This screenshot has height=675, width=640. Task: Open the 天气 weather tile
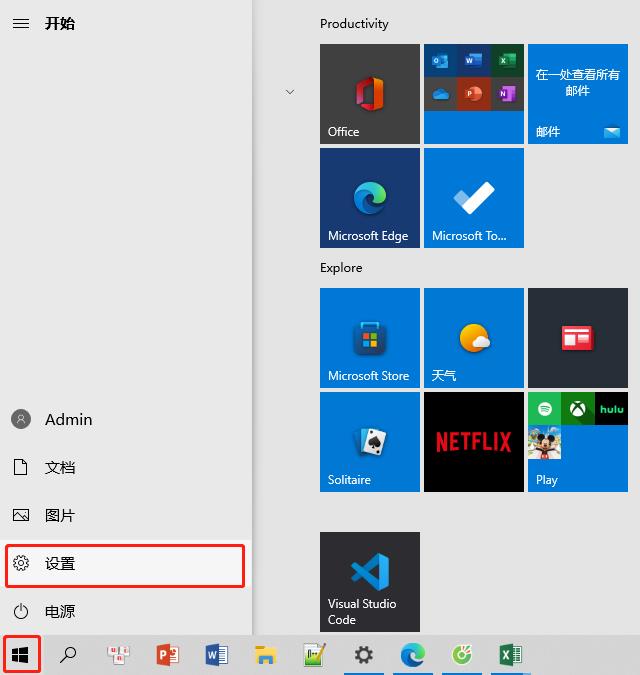[x=474, y=338]
